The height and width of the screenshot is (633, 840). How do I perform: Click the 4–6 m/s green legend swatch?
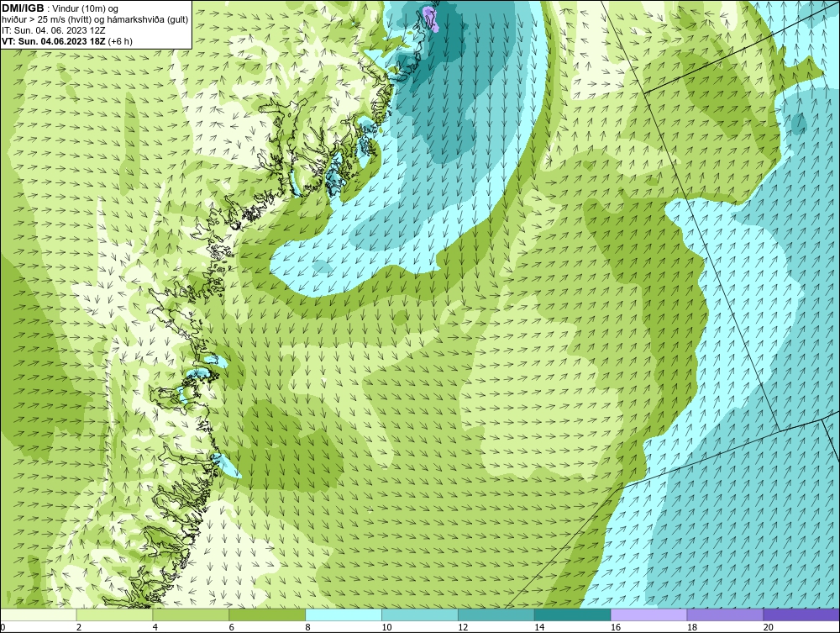point(191,615)
